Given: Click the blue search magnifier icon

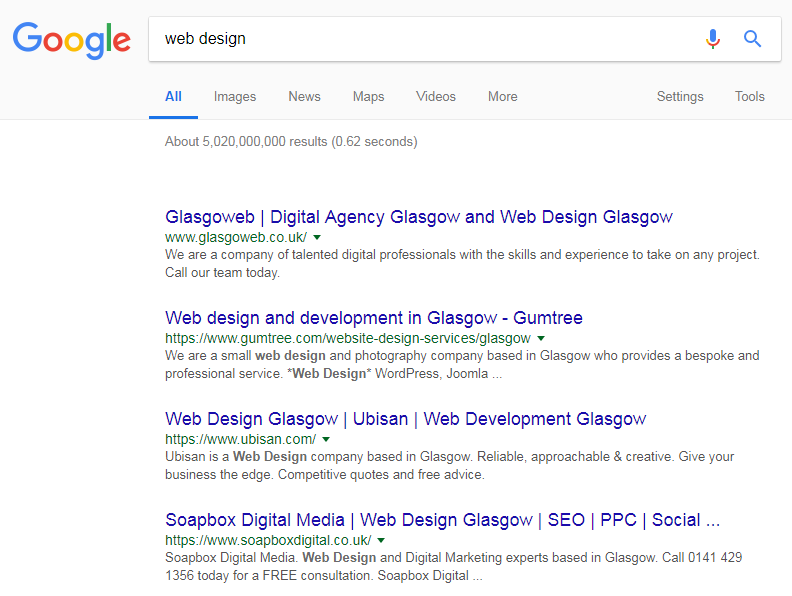Looking at the screenshot, I should coord(752,38).
